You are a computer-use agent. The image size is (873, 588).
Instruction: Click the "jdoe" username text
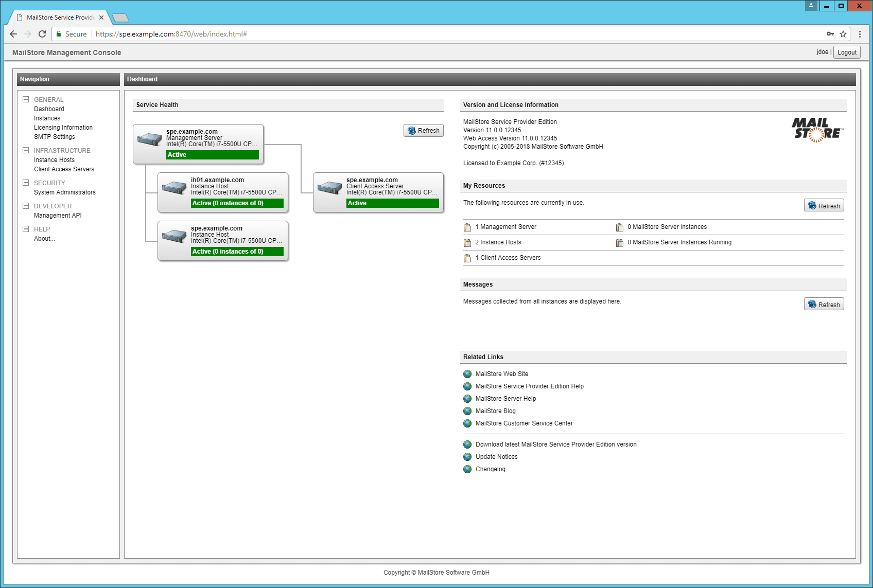pyautogui.click(x=822, y=52)
